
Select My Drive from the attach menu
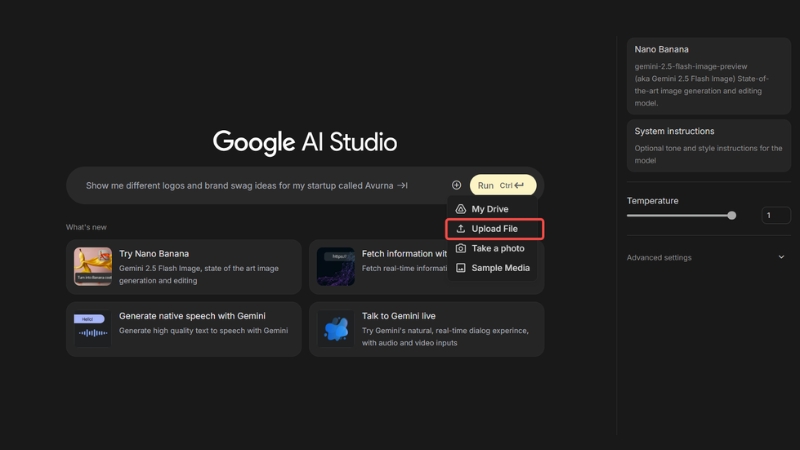[x=492, y=209]
